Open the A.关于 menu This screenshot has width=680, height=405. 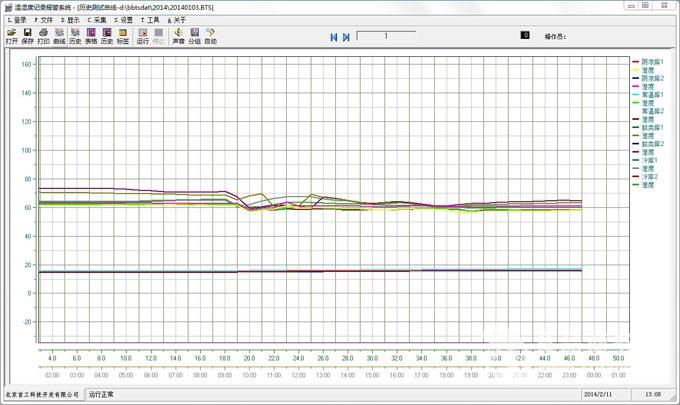point(177,20)
